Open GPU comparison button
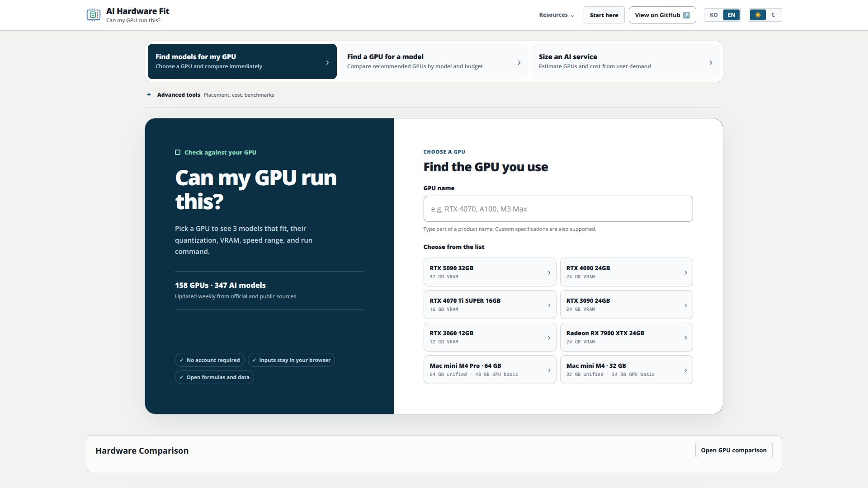Image resolution: width=868 pixels, height=488 pixels. pyautogui.click(x=734, y=450)
